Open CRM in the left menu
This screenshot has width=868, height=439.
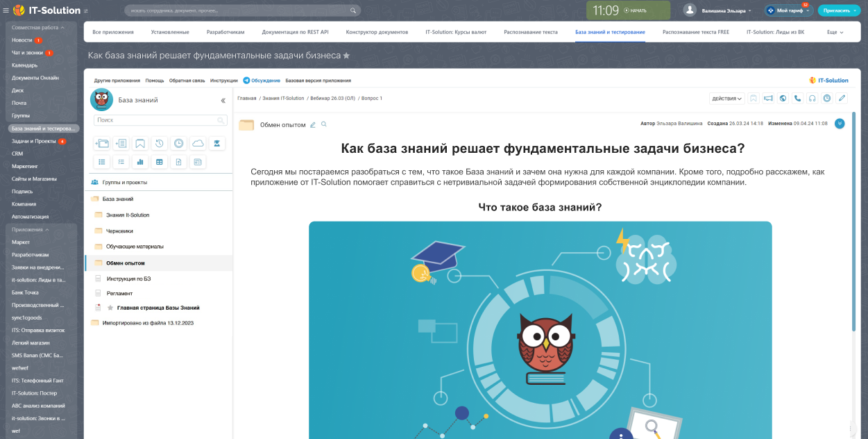(x=17, y=154)
